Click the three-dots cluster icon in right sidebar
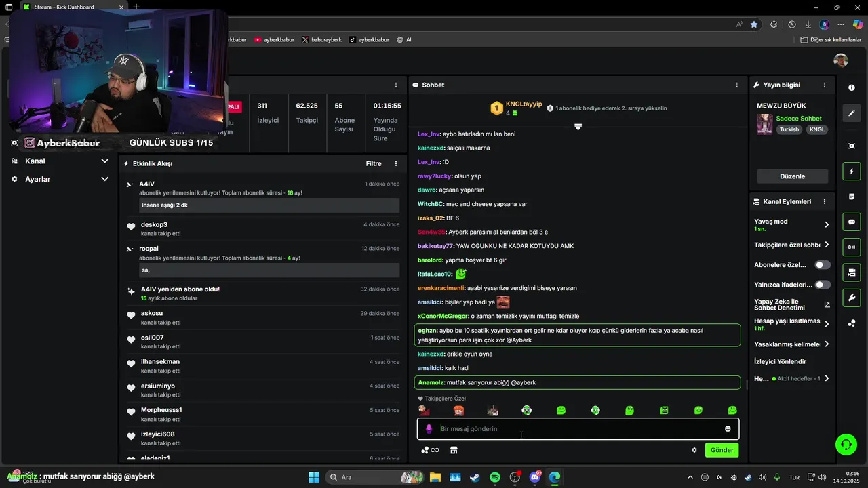The image size is (868, 488). tap(852, 323)
